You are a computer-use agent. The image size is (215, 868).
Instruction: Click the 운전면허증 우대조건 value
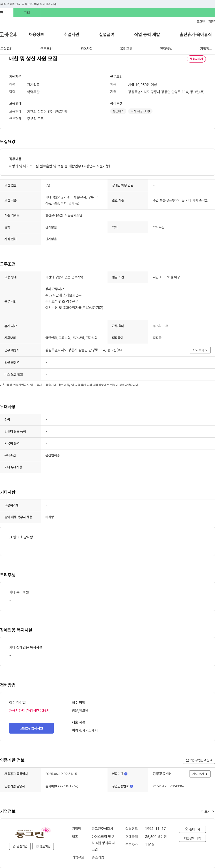pos(53,455)
